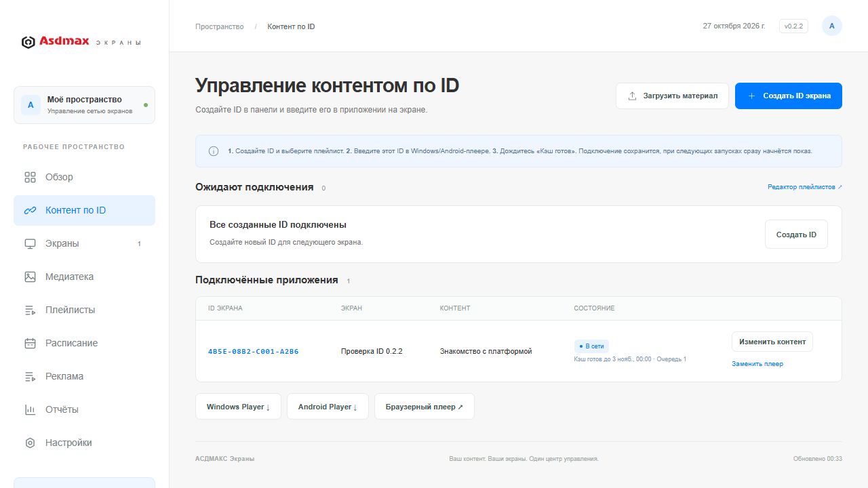
Task: Click the upload icon in Загрузить материал
Action: click(632, 96)
